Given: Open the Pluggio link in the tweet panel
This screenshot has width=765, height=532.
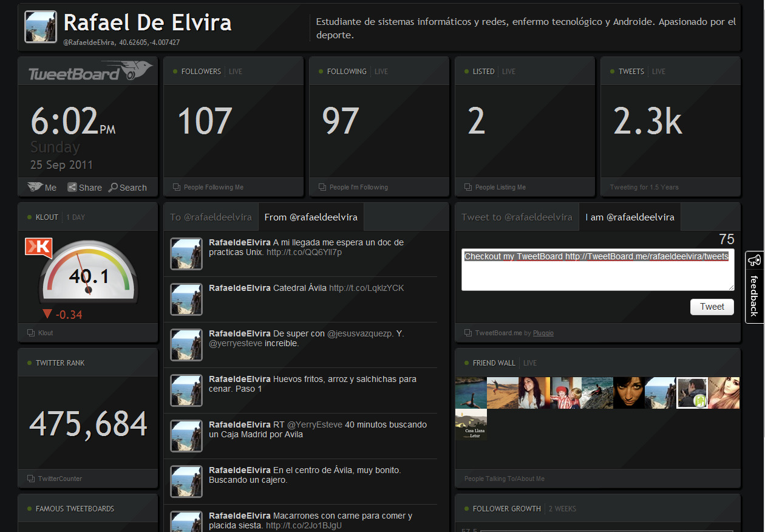Looking at the screenshot, I should [543, 333].
